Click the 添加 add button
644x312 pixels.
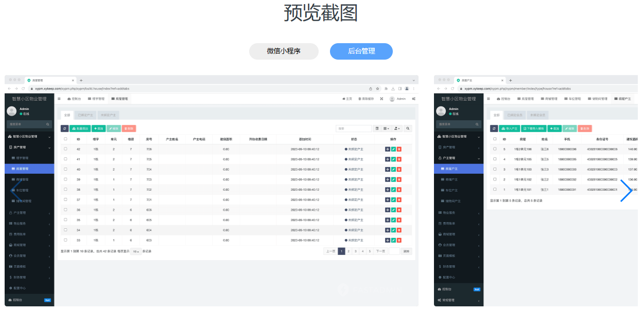click(x=98, y=128)
